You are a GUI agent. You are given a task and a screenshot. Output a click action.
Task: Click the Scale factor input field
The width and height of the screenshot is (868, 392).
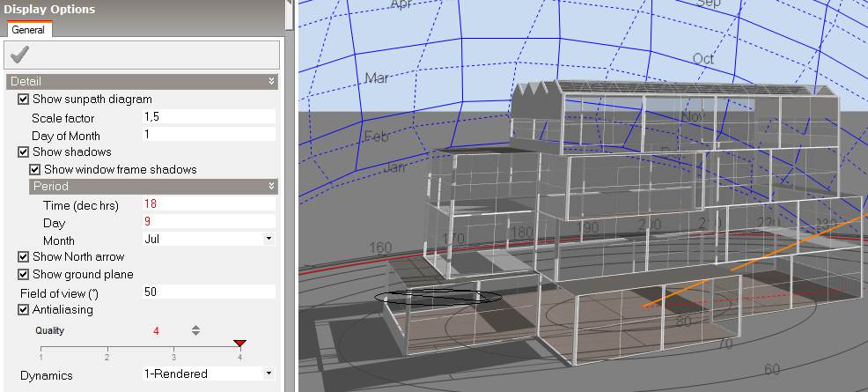click(x=208, y=117)
